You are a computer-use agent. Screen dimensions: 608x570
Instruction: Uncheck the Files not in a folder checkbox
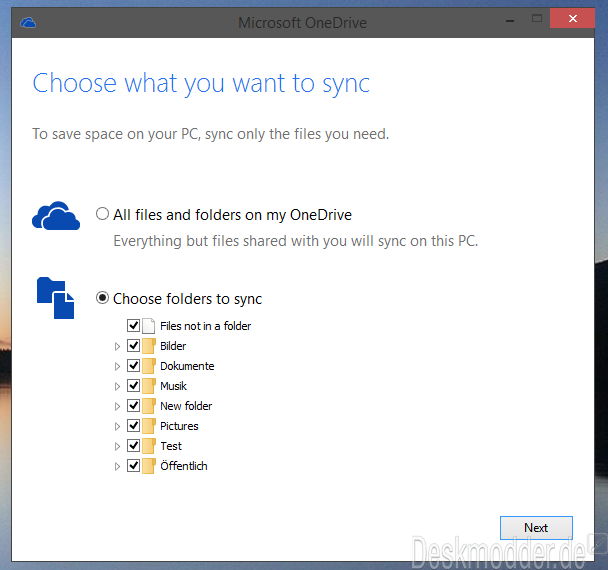[x=133, y=326]
